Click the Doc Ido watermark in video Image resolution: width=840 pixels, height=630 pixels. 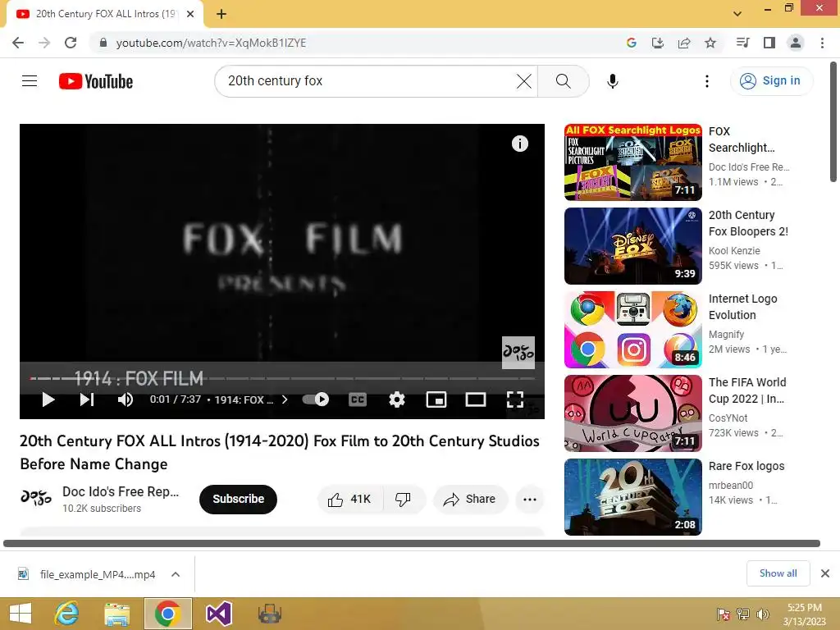click(x=518, y=353)
